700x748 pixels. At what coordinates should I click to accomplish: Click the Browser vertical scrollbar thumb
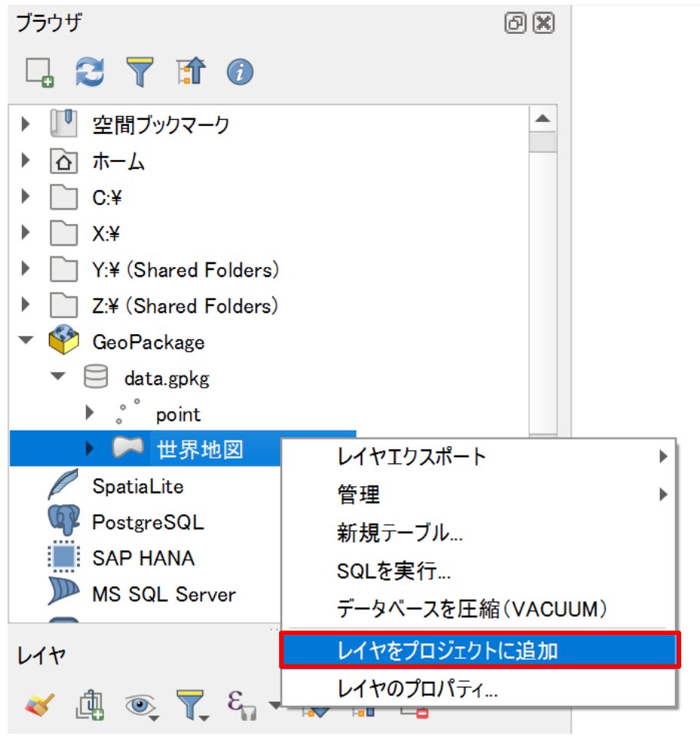543,143
